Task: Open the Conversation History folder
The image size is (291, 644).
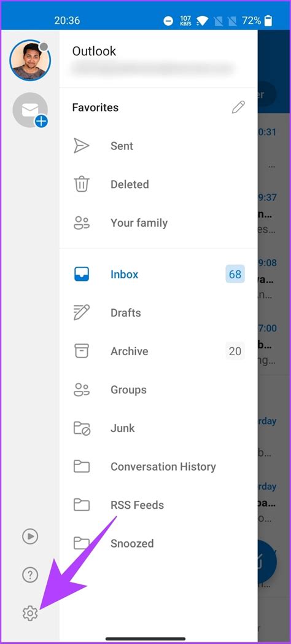Action: 158,466
